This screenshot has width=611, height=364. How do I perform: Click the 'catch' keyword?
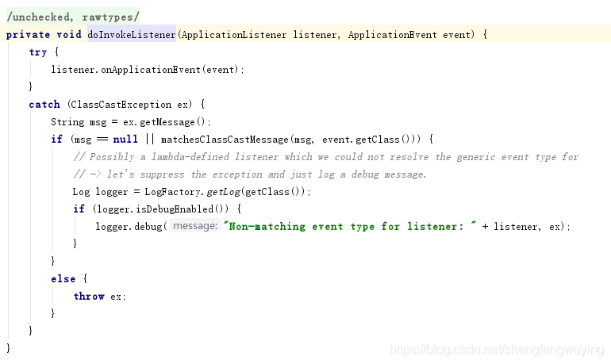click(x=44, y=105)
